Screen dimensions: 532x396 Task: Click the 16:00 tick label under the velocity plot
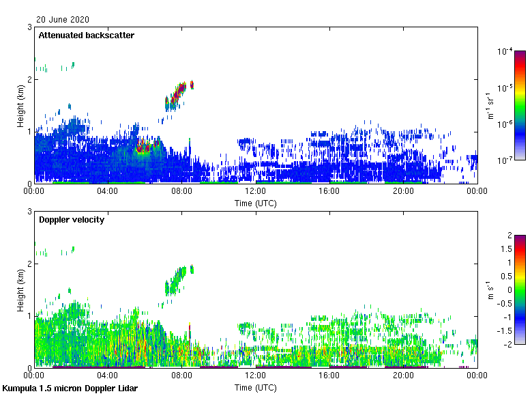click(329, 376)
